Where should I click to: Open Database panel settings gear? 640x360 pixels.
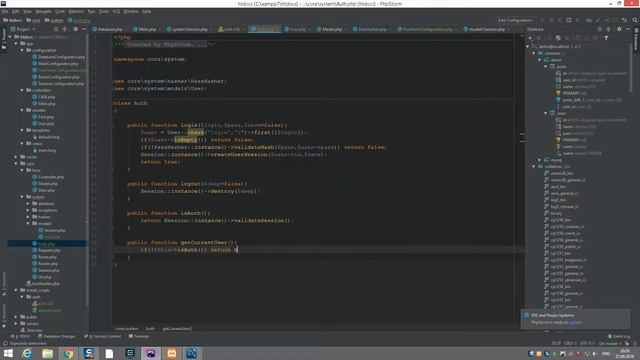[x=619, y=29]
